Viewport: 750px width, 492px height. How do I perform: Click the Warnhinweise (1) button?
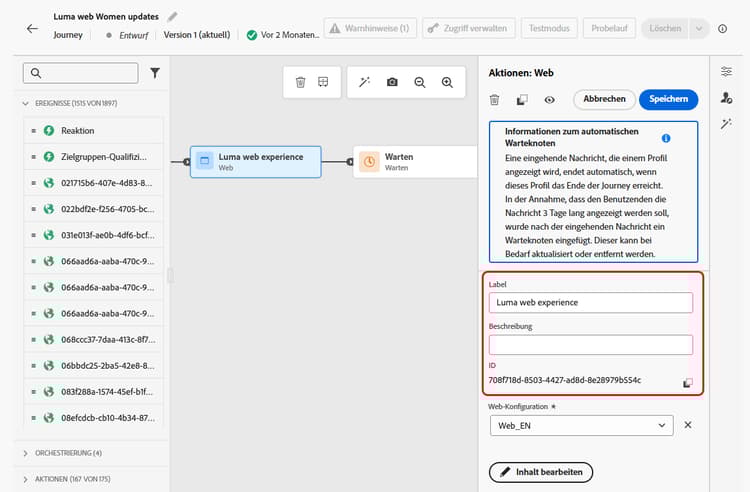point(370,28)
